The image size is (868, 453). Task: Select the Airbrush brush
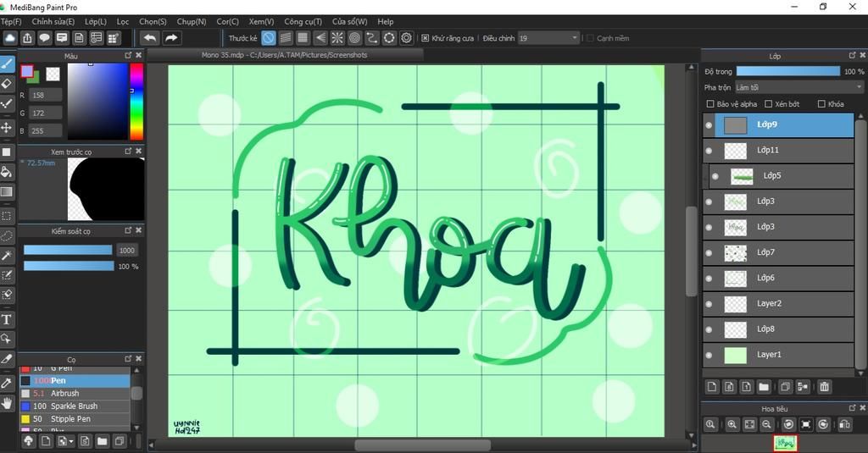75,393
